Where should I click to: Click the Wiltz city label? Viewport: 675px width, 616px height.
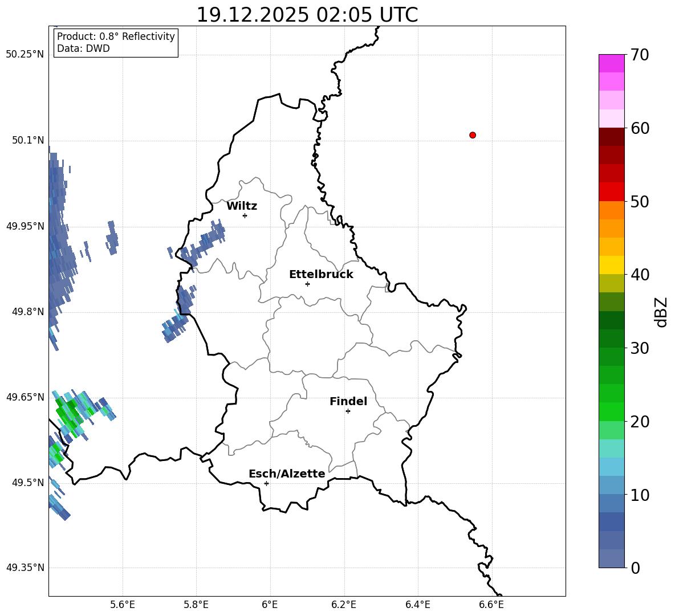coord(242,206)
